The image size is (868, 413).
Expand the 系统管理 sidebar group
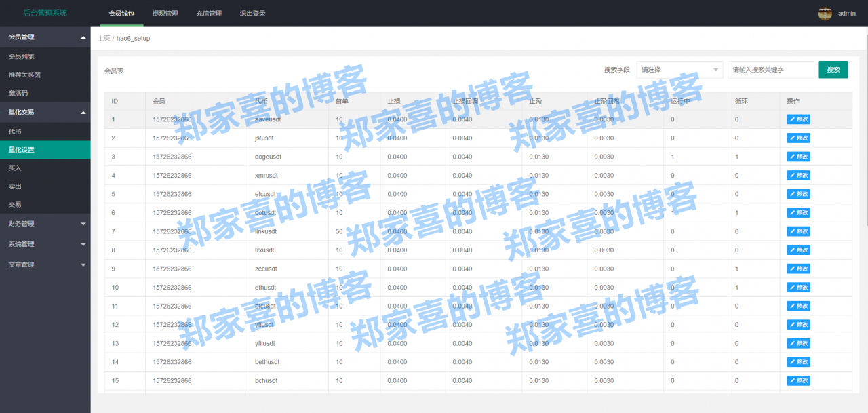coord(45,244)
